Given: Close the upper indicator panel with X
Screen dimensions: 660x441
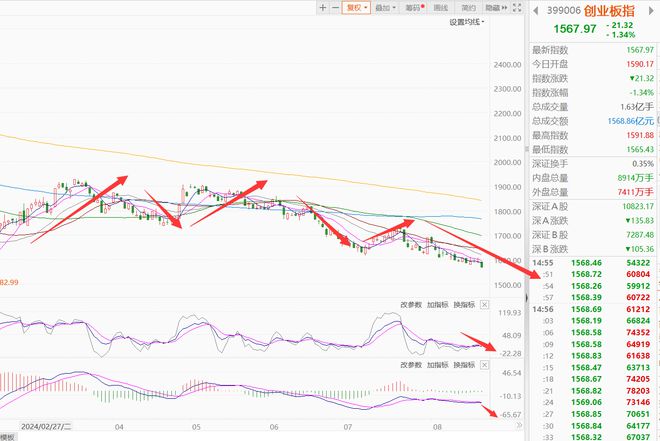Looking at the screenshot, I should point(485,305).
